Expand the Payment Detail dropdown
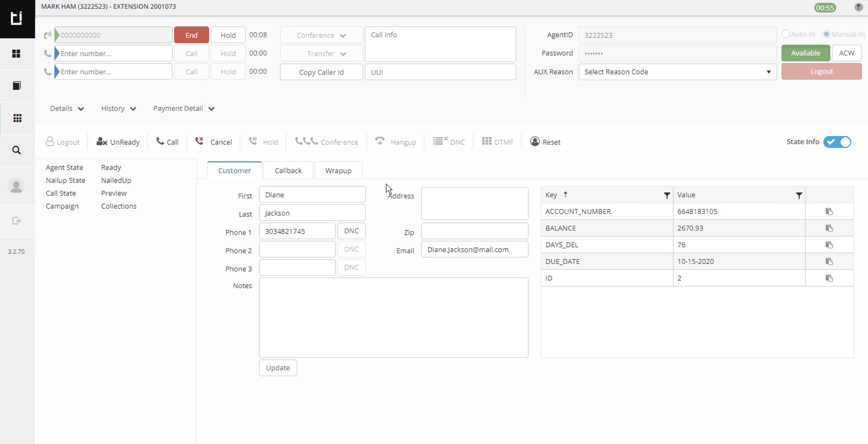The height and width of the screenshot is (444, 868). tap(184, 109)
